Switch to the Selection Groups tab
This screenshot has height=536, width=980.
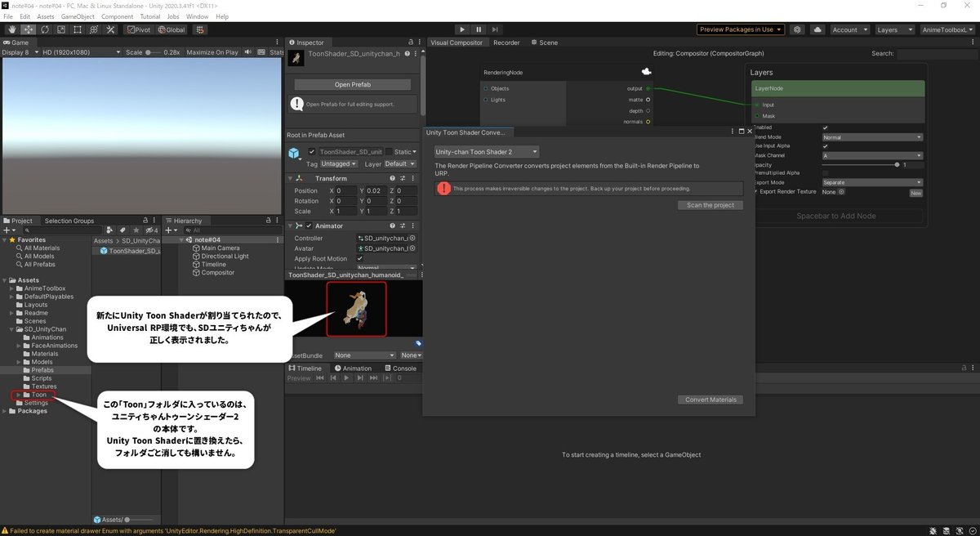69,221
